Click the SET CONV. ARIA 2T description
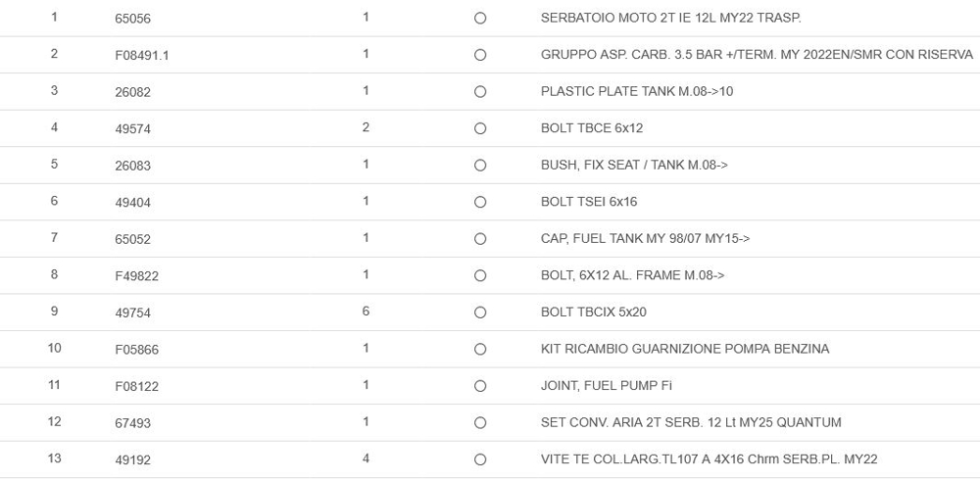Viewport: 980px width, 481px height. 691,422
